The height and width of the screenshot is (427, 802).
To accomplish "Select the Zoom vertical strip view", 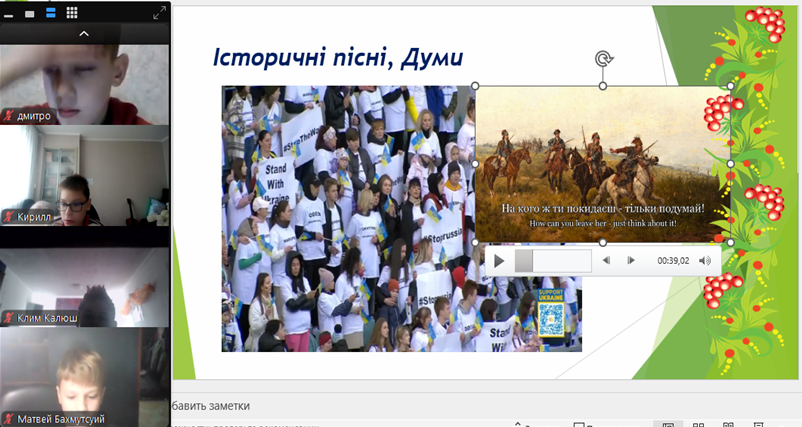I will pyautogui.click(x=51, y=13).
